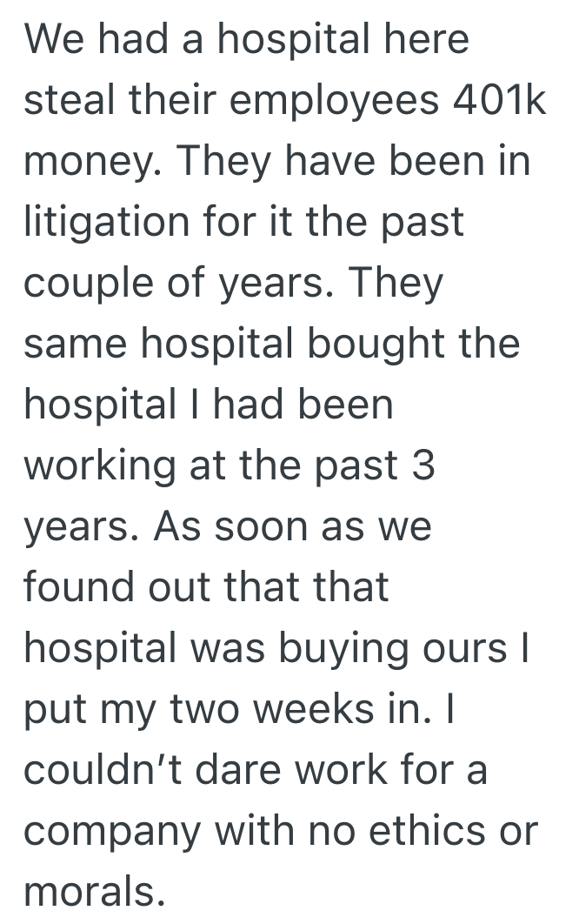Viewport: 579px width, 924px height.
Task: Select the word "same"
Action: click(75, 345)
